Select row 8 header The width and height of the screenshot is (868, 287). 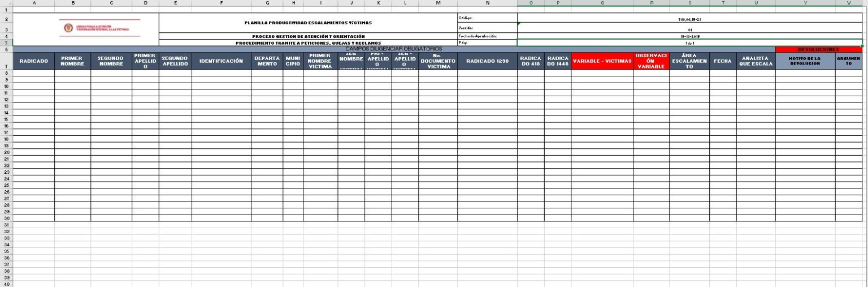pyautogui.click(x=6, y=73)
